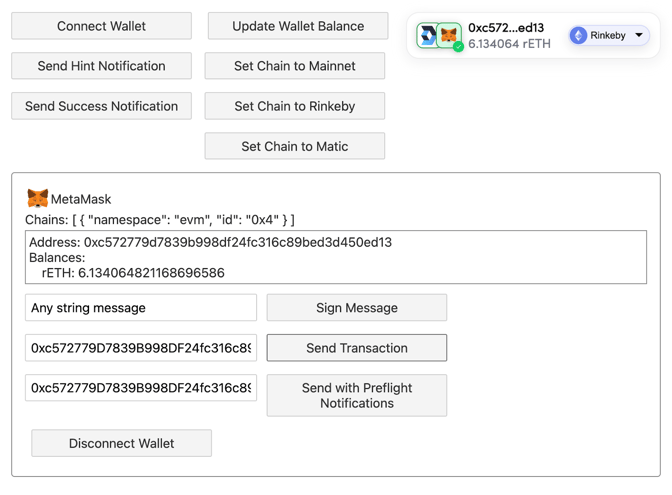
Task: Focus the 'Any string message' input field
Action: [141, 308]
